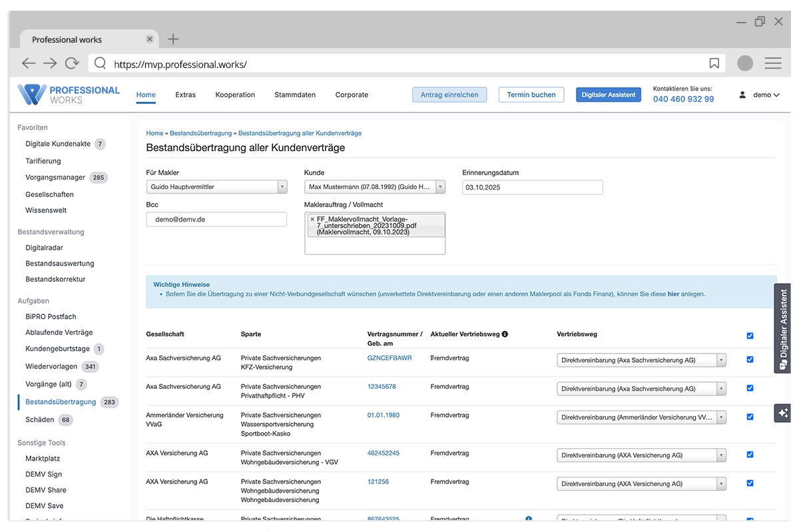Screen dimensions: 799x532
Task: Open the sparkle AI assistant icon
Action: click(782, 413)
